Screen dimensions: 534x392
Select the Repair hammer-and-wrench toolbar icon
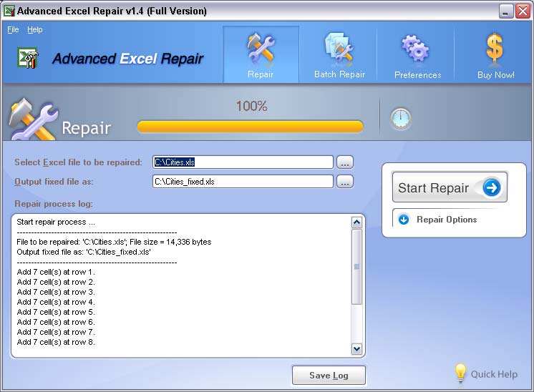click(261, 49)
